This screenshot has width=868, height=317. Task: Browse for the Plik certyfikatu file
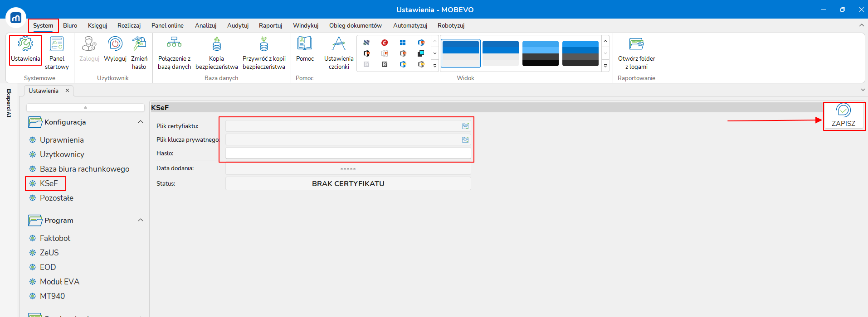465,126
